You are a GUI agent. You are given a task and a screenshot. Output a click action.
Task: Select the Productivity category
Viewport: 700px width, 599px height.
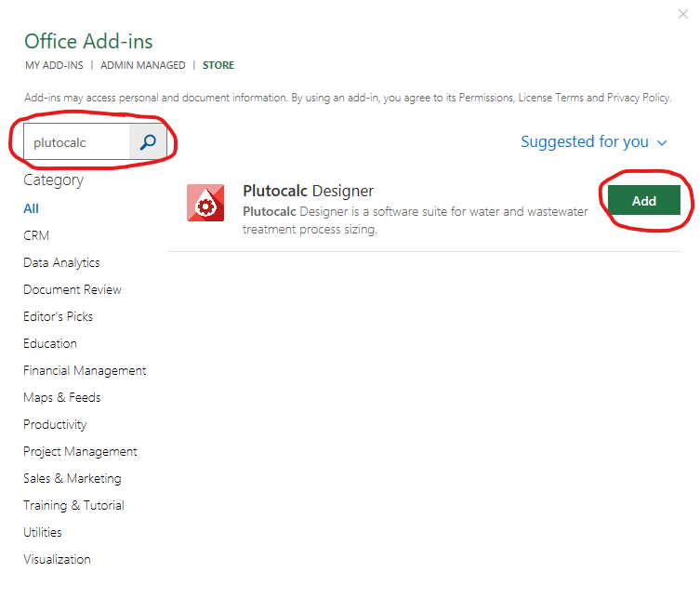pyautogui.click(x=55, y=424)
